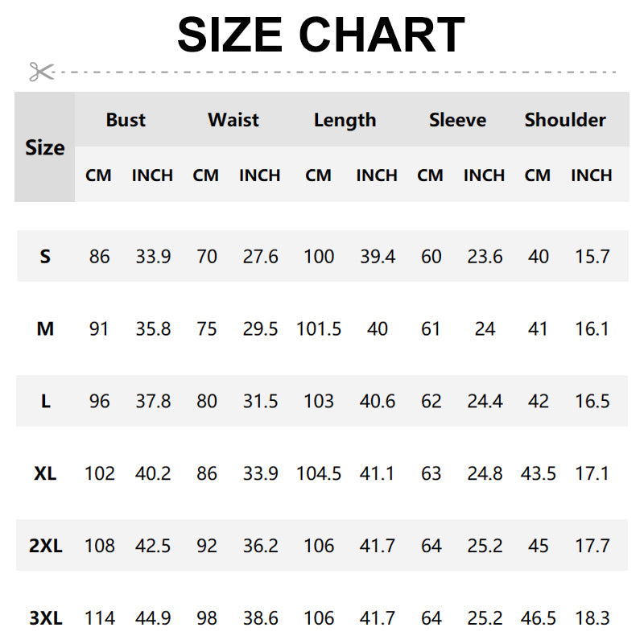The image size is (644, 644).
Task: Select the S size row label
Action: pos(45,257)
